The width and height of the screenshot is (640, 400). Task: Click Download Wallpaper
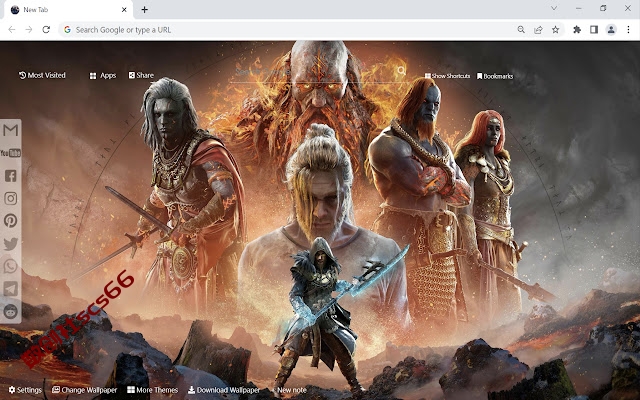click(x=224, y=390)
